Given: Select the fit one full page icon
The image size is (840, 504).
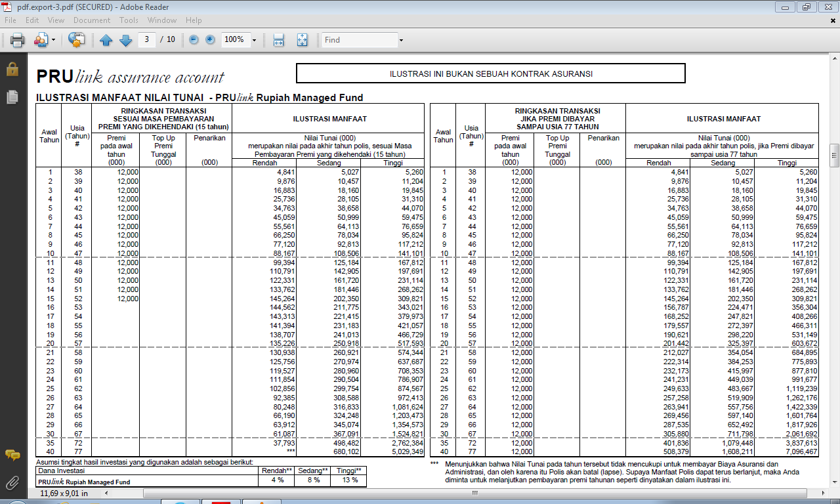Looking at the screenshot, I should coord(302,40).
